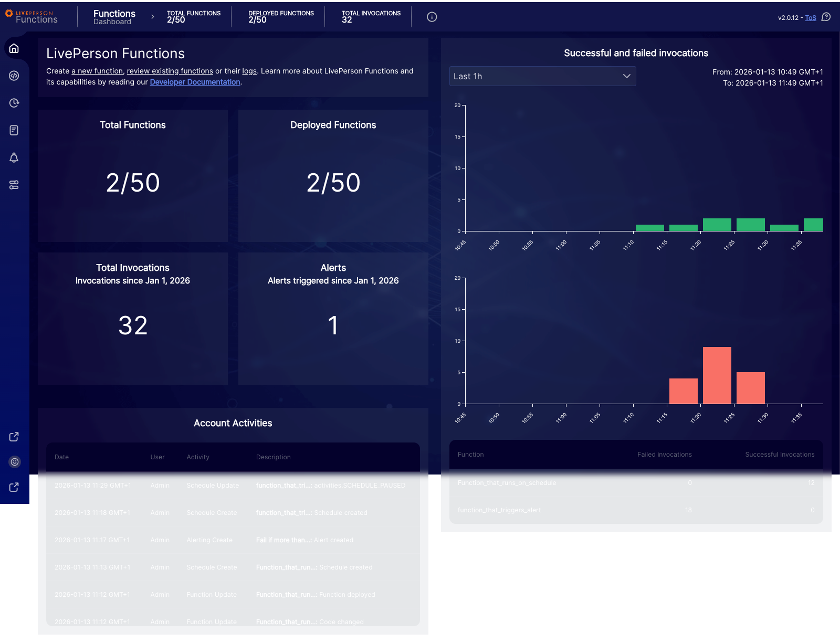Viewport: 840px width, 643px height.
Task: Click the chevron beside Functions Dashboard title
Action: pyautogui.click(x=153, y=17)
